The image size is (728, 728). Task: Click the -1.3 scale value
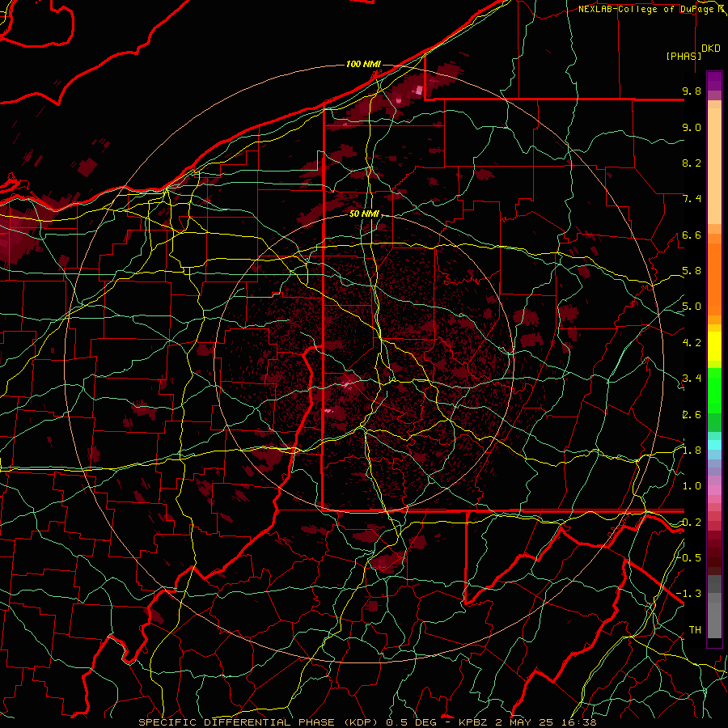coord(689,594)
